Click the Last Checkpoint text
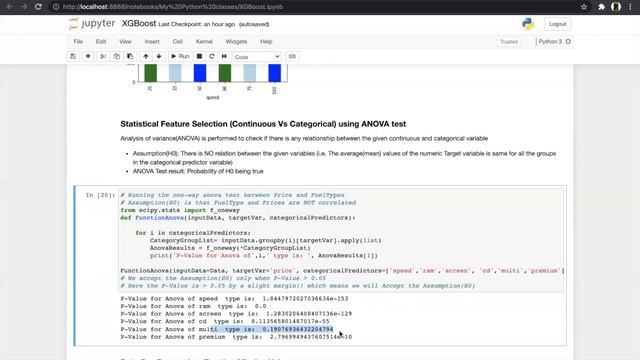 [x=197, y=24]
